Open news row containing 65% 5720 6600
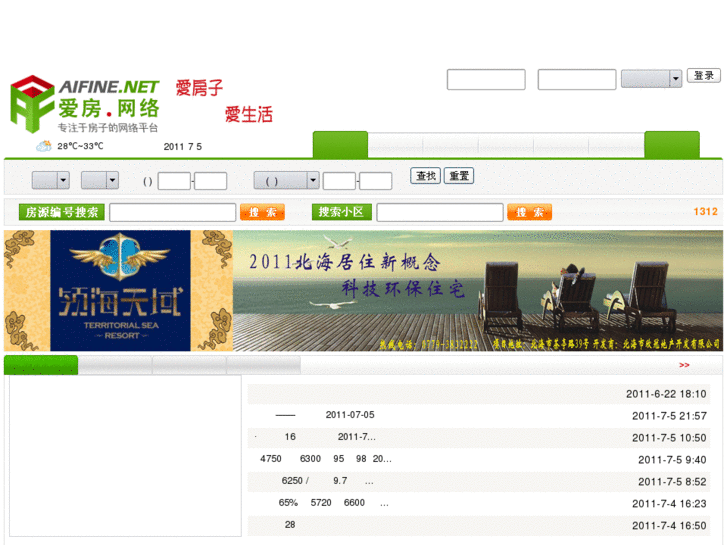Screen dimensions: 727x545 pyautogui.click(x=478, y=503)
